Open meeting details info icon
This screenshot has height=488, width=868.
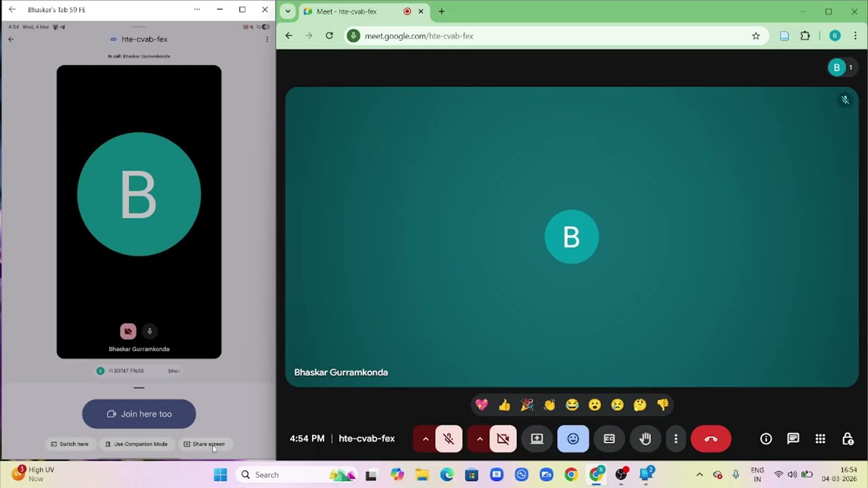tap(766, 439)
